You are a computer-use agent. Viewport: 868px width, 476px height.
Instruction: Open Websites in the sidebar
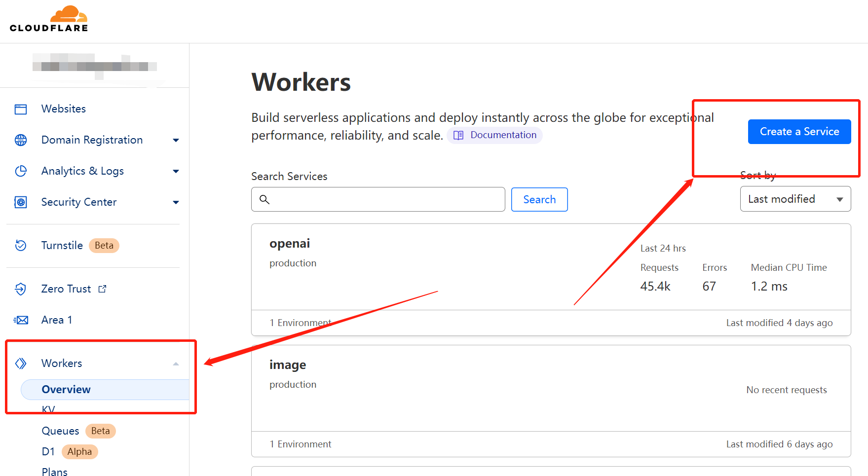(x=64, y=109)
